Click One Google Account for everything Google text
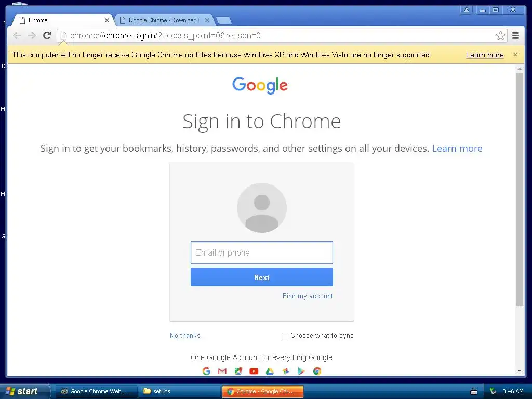Screen dimensions: 532x399 [262, 357]
